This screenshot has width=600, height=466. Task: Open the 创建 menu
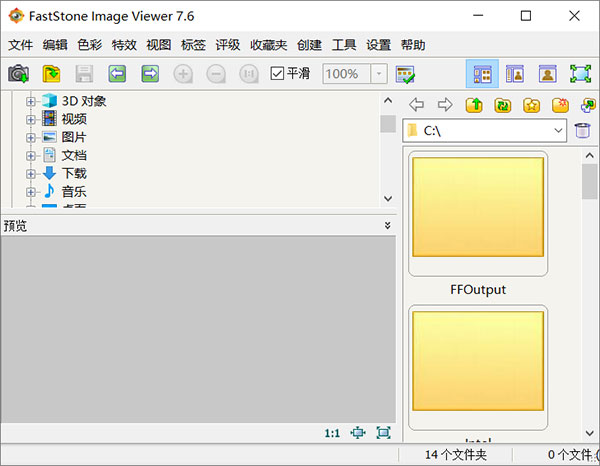(309, 45)
